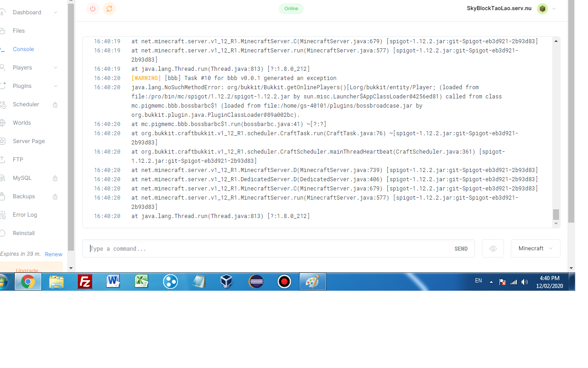
Task: Select the Console sidebar item
Action: coord(23,49)
